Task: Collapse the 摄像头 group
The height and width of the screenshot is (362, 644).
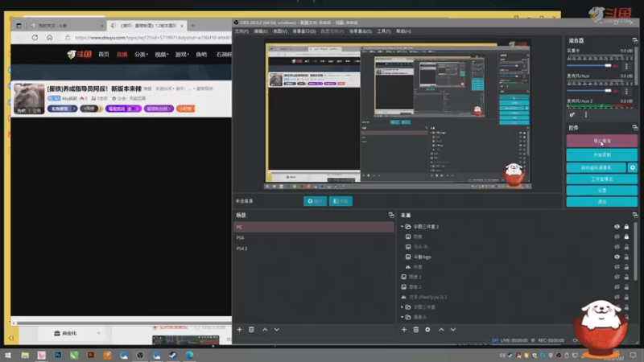Action: (x=402, y=317)
